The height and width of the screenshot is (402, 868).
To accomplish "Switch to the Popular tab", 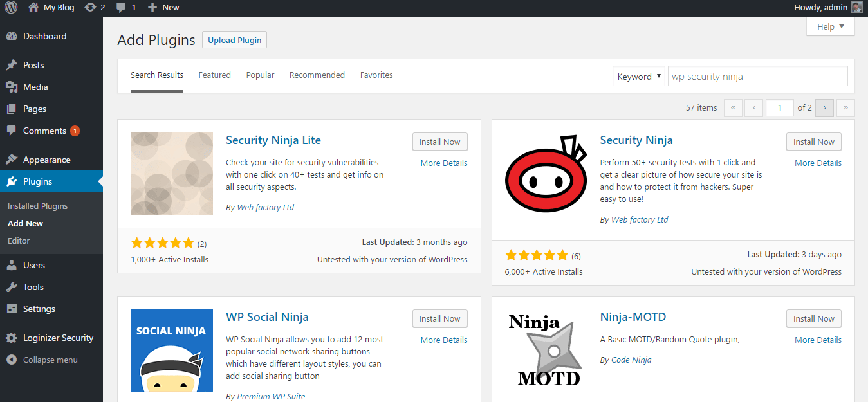I will click(260, 75).
